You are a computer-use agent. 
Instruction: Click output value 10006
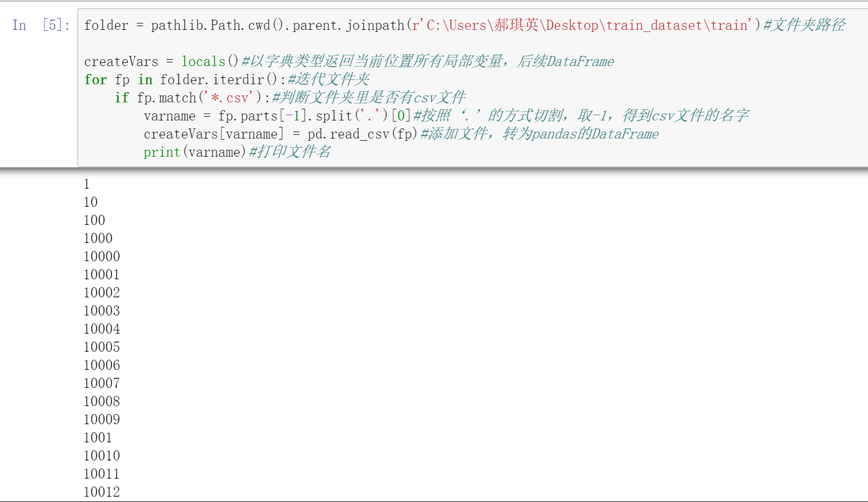tap(102, 365)
